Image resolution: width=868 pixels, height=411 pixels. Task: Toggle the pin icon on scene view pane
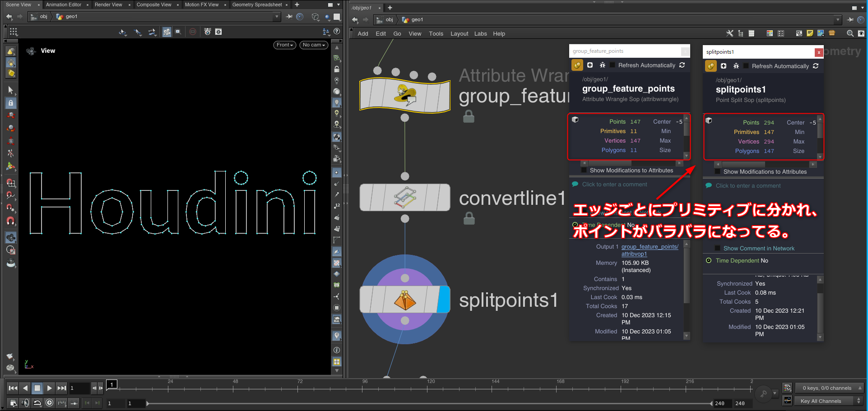pyautogui.click(x=289, y=17)
